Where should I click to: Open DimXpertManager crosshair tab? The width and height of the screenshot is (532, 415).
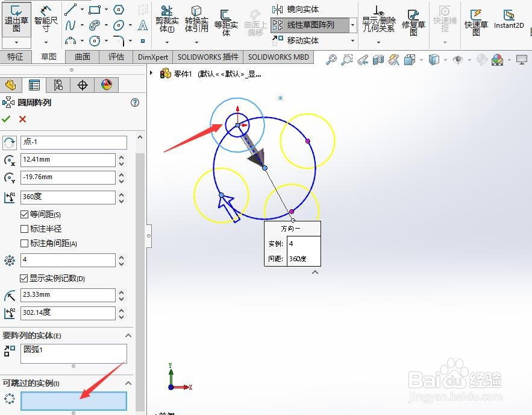point(83,85)
